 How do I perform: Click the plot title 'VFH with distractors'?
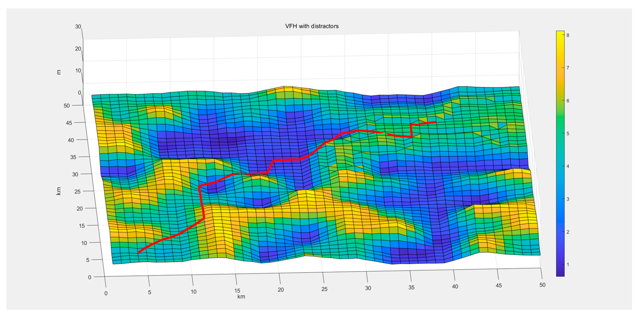pyautogui.click(x=312, y=26)
